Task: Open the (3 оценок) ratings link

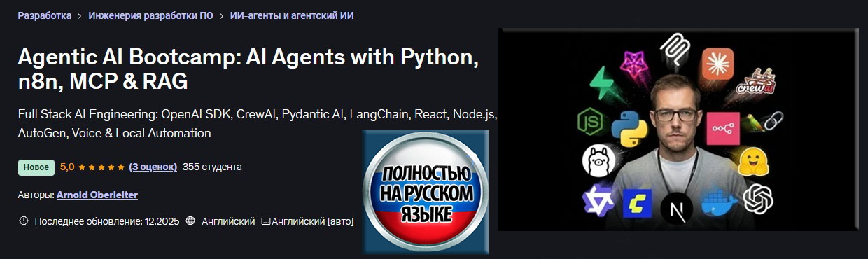Action: click(153, 167)
